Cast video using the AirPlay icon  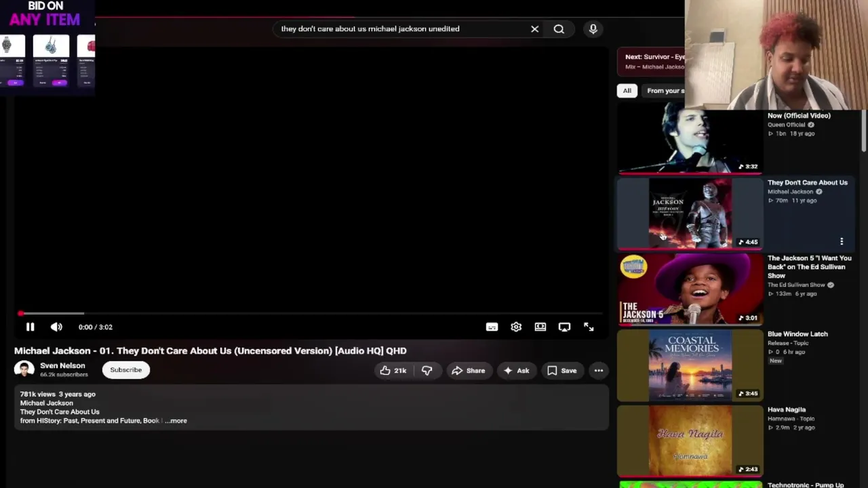pos(564,327)
